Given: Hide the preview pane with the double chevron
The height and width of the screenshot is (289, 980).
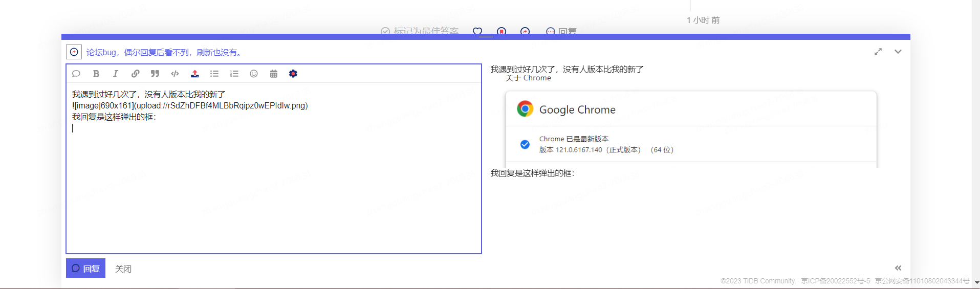Looking at the screenshot, I should [898, 268].
